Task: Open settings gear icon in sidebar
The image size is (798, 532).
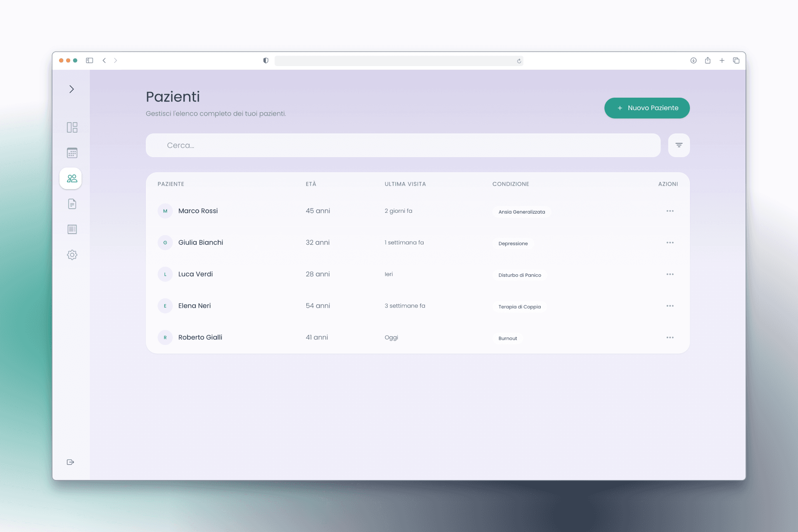Action: click(72, 255)
